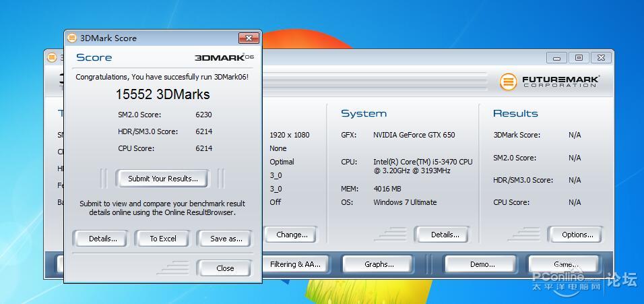
Task: Open System Details... in main window
Action: pos(442,235)
